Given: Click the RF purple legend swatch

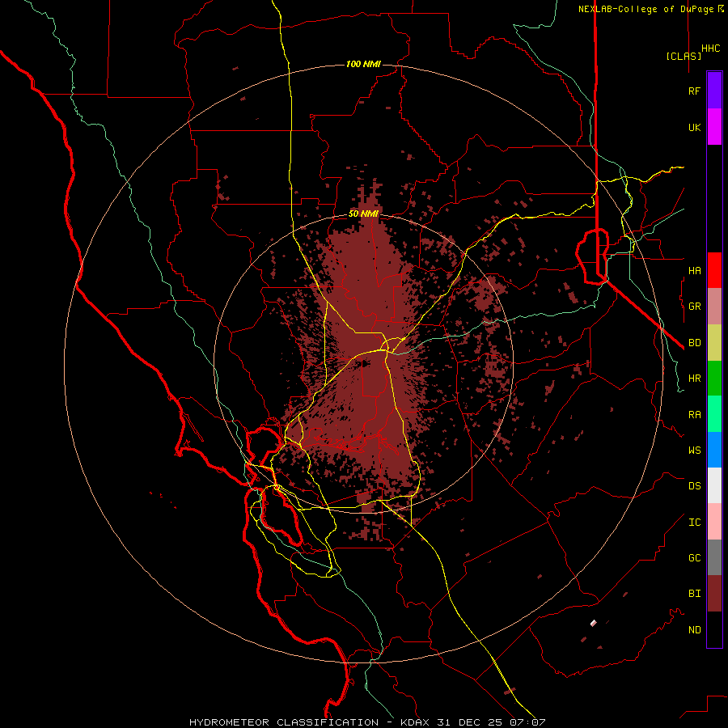Looking at the screenshot, I should [x=714, y=91].
